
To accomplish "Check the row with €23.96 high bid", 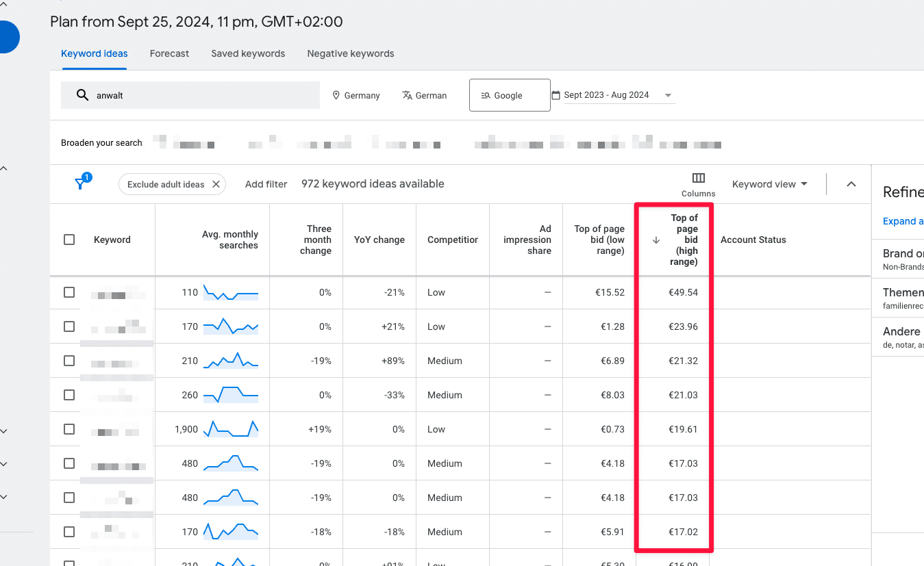I will click(x=69, y=326).
